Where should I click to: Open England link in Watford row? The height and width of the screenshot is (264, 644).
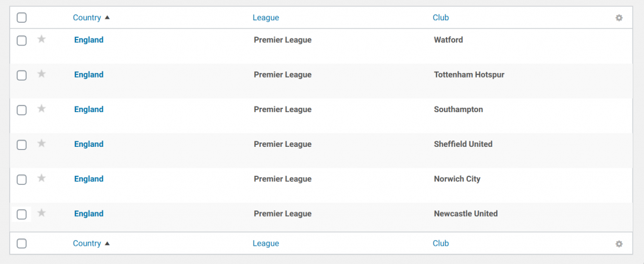89,40
